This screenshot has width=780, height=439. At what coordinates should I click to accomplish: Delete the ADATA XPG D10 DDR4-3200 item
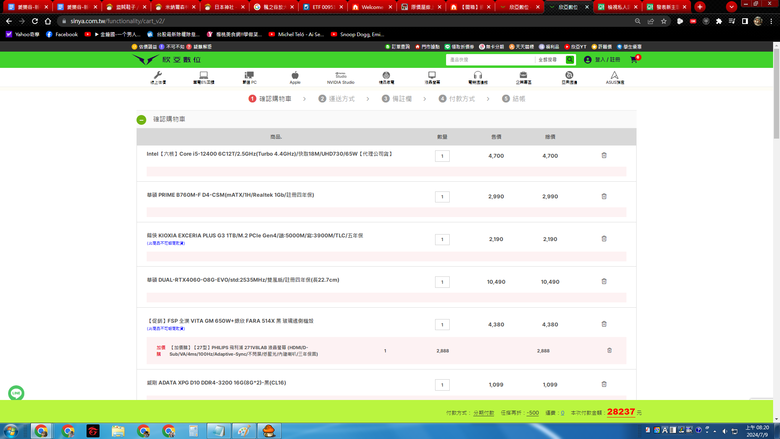[x=604, y=384]
